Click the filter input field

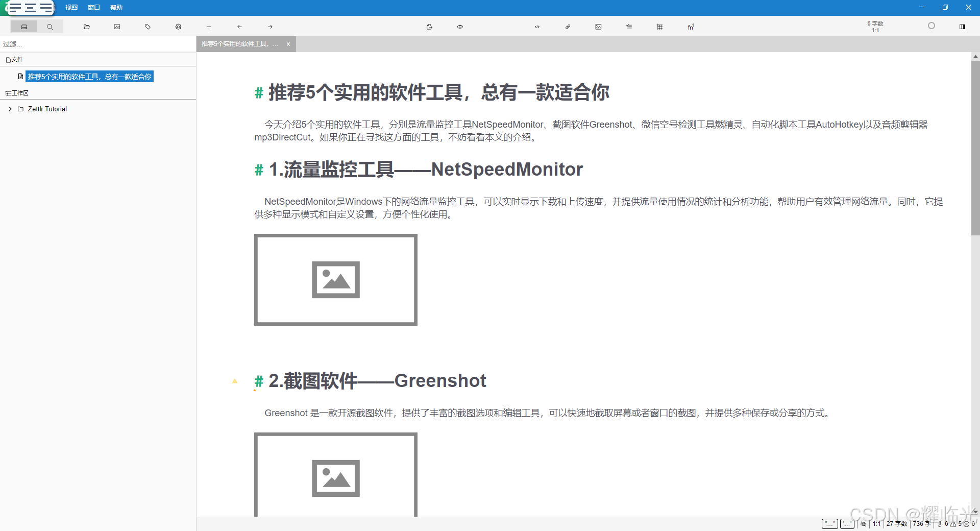pyautogui.click(x=98, y=44)
